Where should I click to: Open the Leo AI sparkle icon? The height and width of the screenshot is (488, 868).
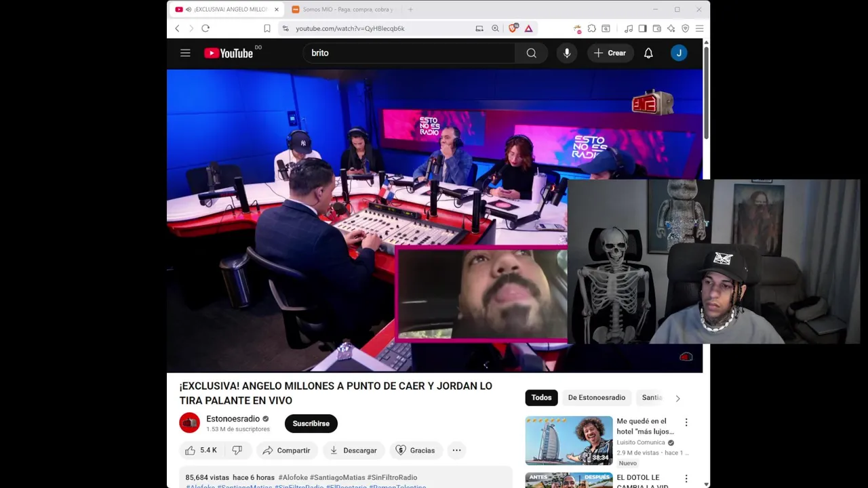pyautogui.click(x=671, y=28)
